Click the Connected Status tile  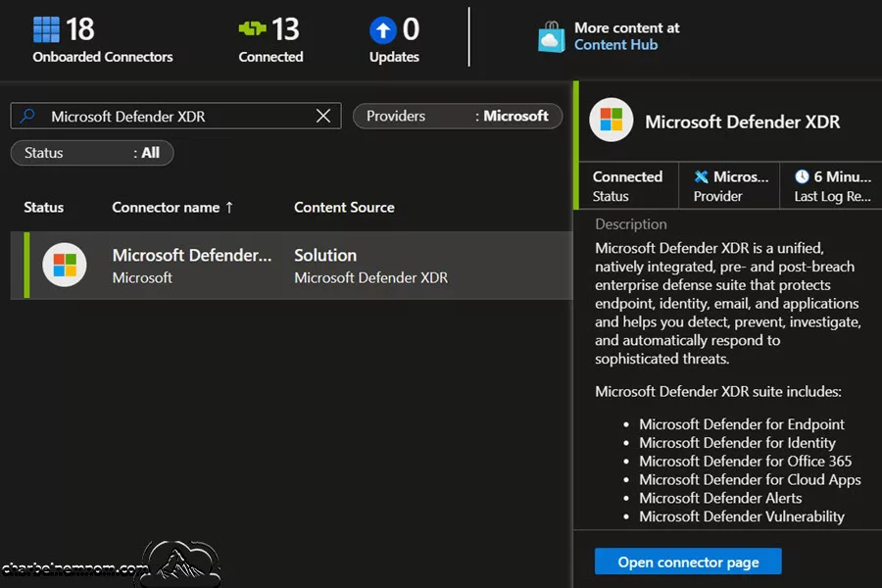628,185
